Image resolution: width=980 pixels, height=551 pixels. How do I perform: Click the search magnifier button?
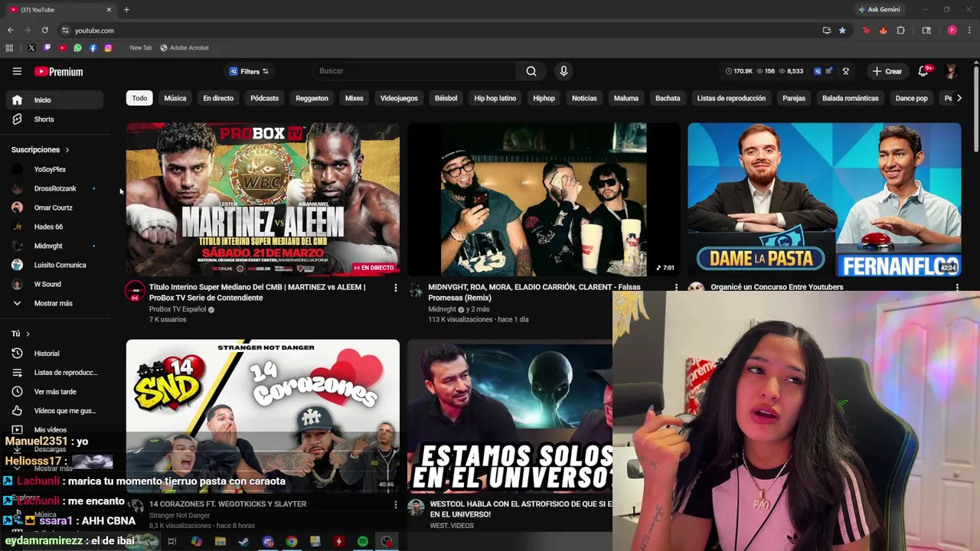click(x=531, y=71)
